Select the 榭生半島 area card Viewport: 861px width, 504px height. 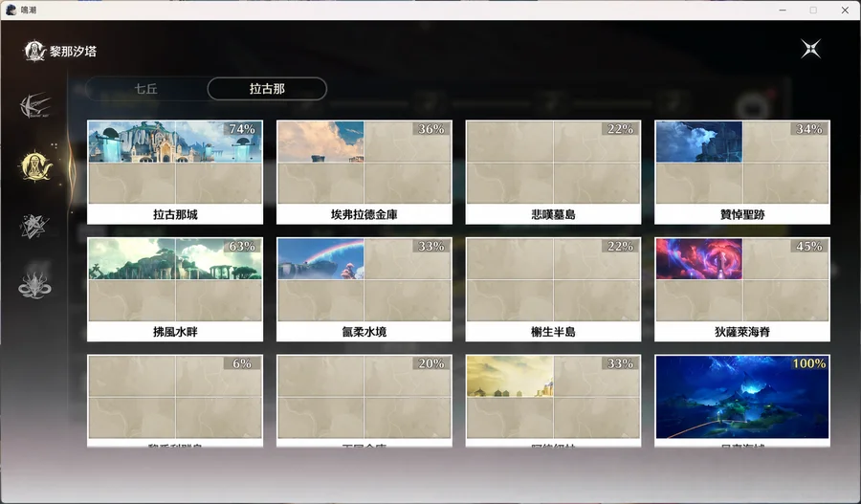pyautogui.click(x=554, y=290)
